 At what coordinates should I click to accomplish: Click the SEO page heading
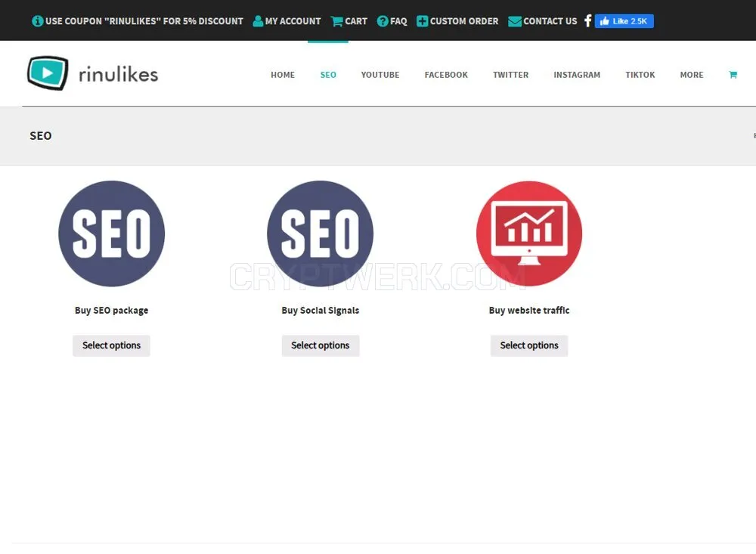pos(41,136)
